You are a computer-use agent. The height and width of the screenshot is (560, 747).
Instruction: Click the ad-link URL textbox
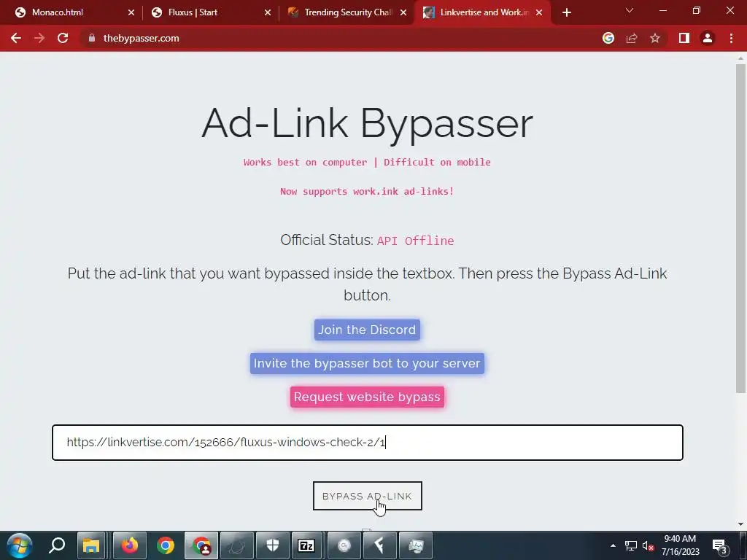[x=368, y=443]
